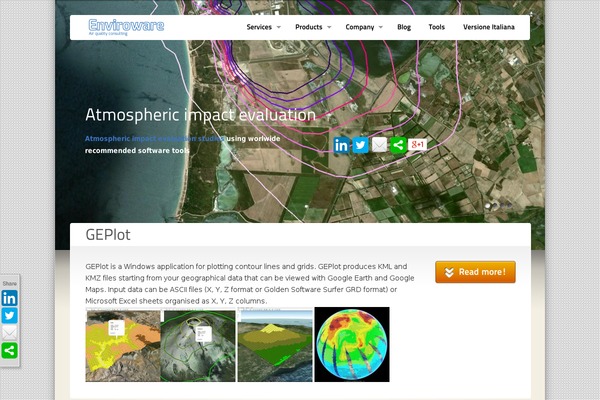Click the Read more! button
600x400 pixels.
point(475,272)
